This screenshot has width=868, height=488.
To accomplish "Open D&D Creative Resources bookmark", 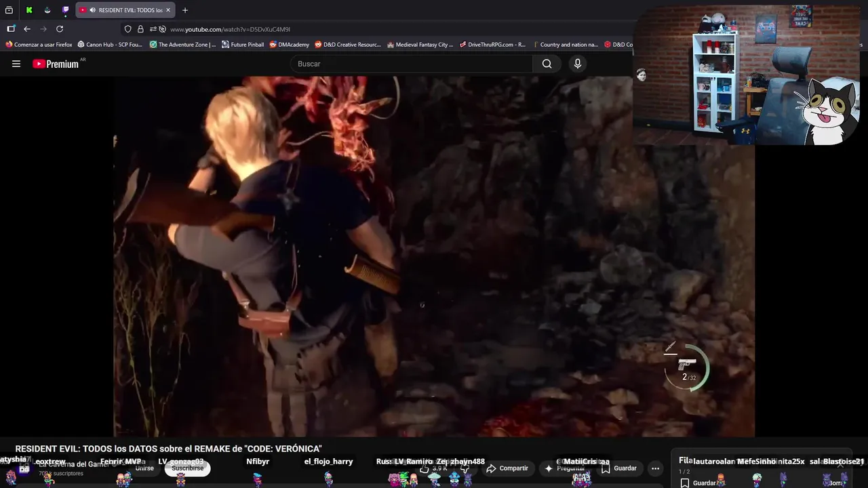I will click(348, 45).
